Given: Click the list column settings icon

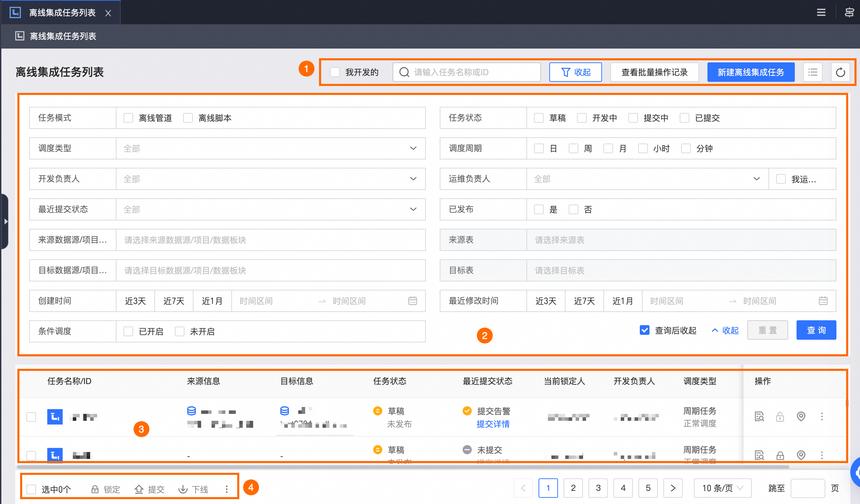Looking at the screenshot, I should click(813, 72).
